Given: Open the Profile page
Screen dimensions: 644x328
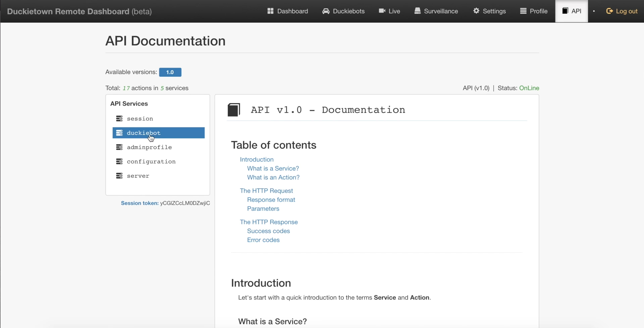Looking at the screenshot, I should click(534, 11).
